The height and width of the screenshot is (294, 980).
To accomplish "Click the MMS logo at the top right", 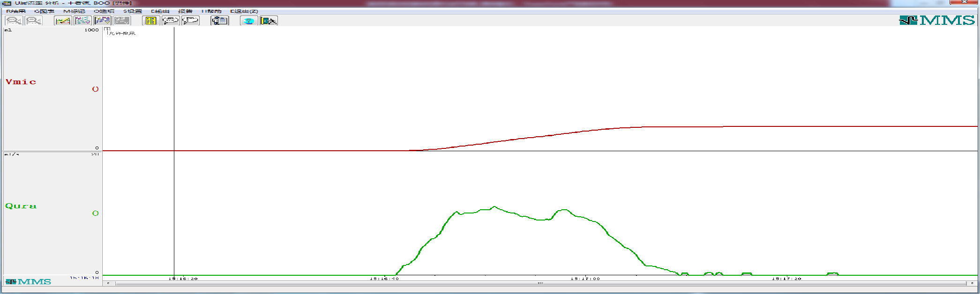I will coord(937,20).
